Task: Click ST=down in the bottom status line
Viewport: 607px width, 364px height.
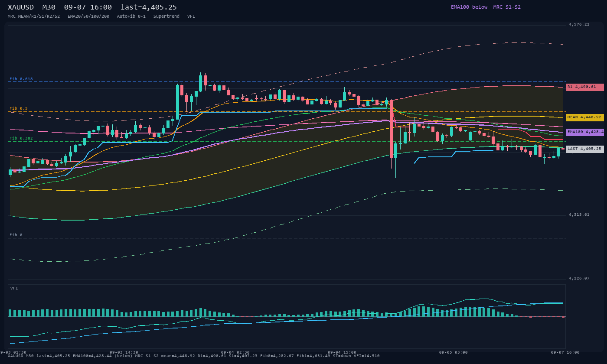Action: click(342, 356)
